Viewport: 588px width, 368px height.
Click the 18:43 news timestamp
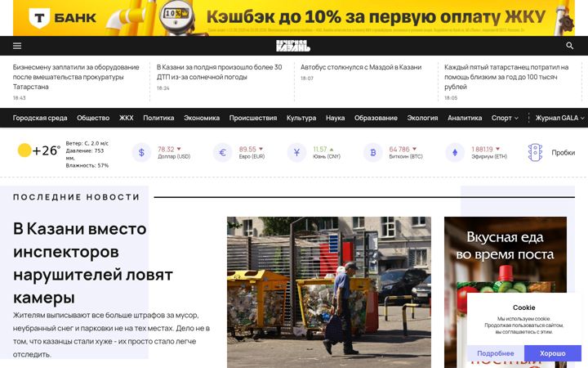(x=20, y=98)
